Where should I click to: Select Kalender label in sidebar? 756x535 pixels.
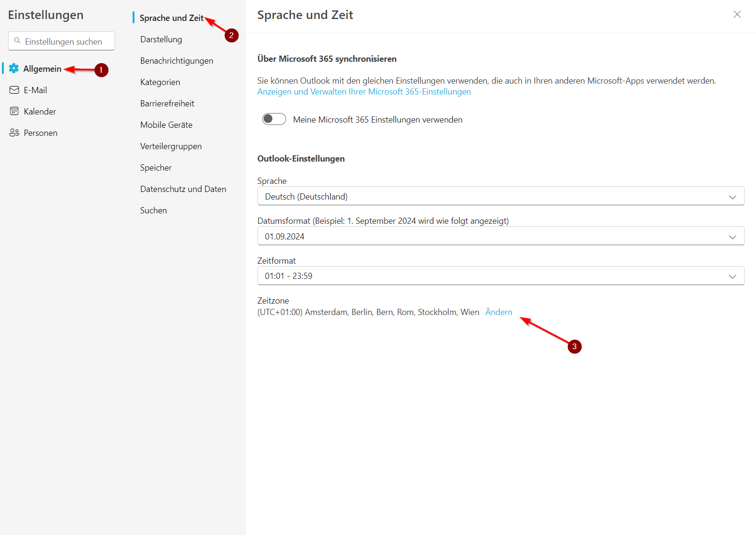click(x=40, y=112)
